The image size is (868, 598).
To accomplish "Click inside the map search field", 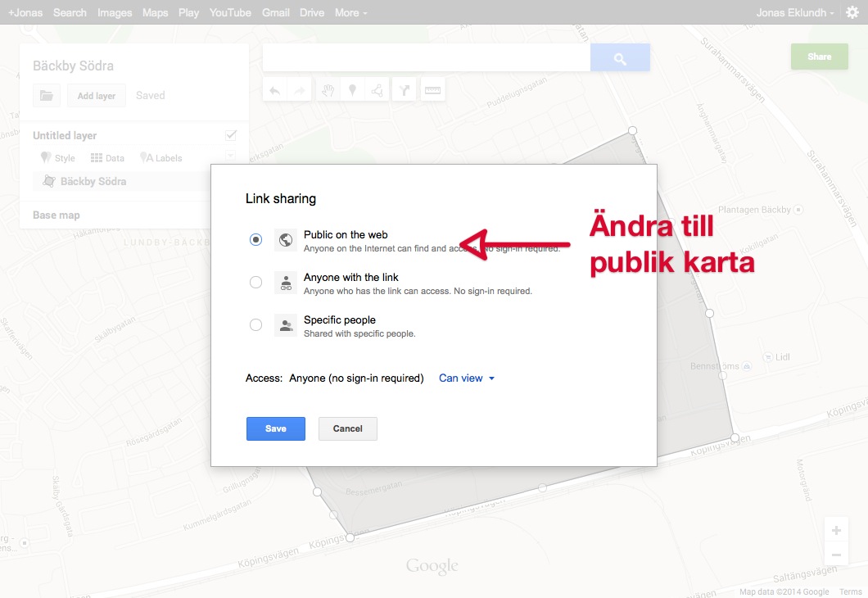I will click(x=427, y=57).
